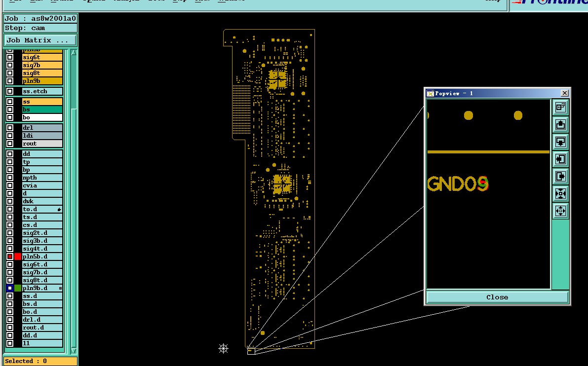588x366 pixels.
Task: Select the bo.d layer name
Action: (42, 312)
